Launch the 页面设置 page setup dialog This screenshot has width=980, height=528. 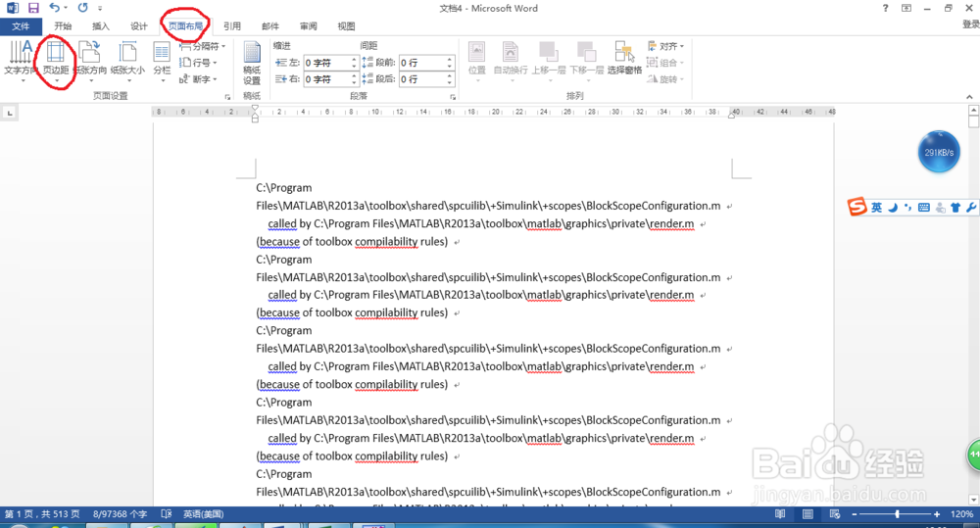[227, 97]
